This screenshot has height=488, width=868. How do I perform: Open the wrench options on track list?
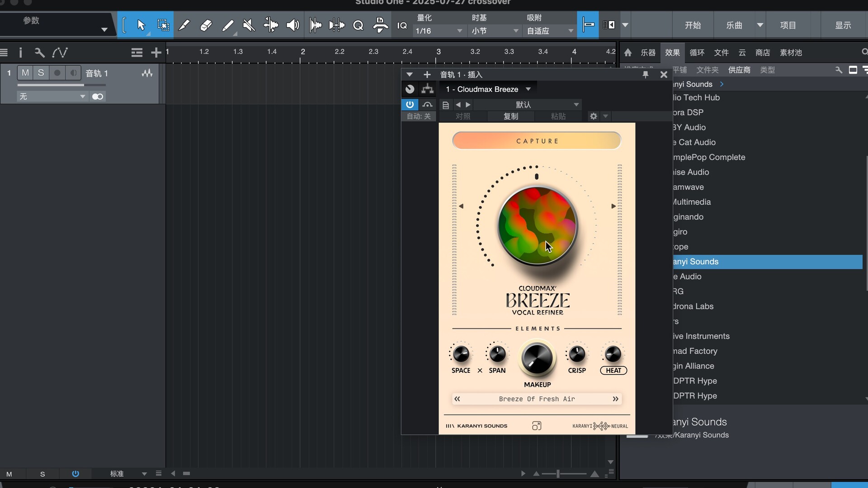[40, 53]
